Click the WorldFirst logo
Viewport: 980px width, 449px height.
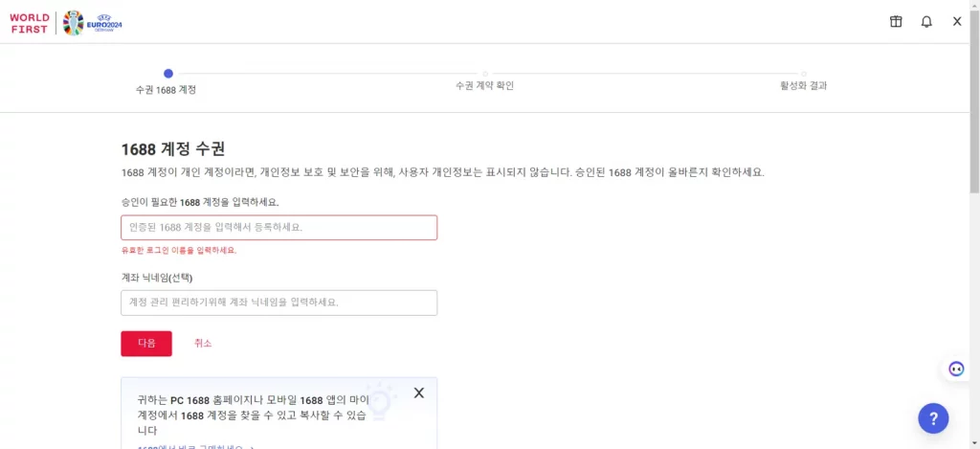tap(30, 23)
